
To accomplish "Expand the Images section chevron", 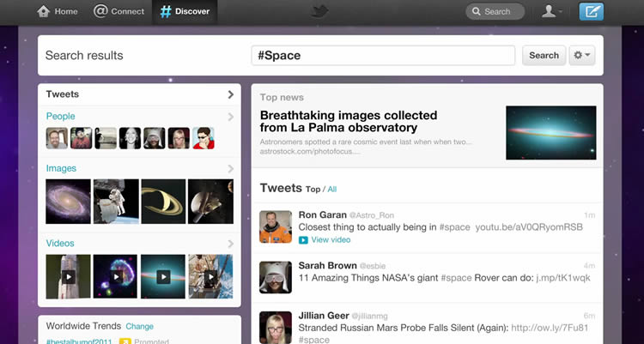I will [x=230, y=169].
